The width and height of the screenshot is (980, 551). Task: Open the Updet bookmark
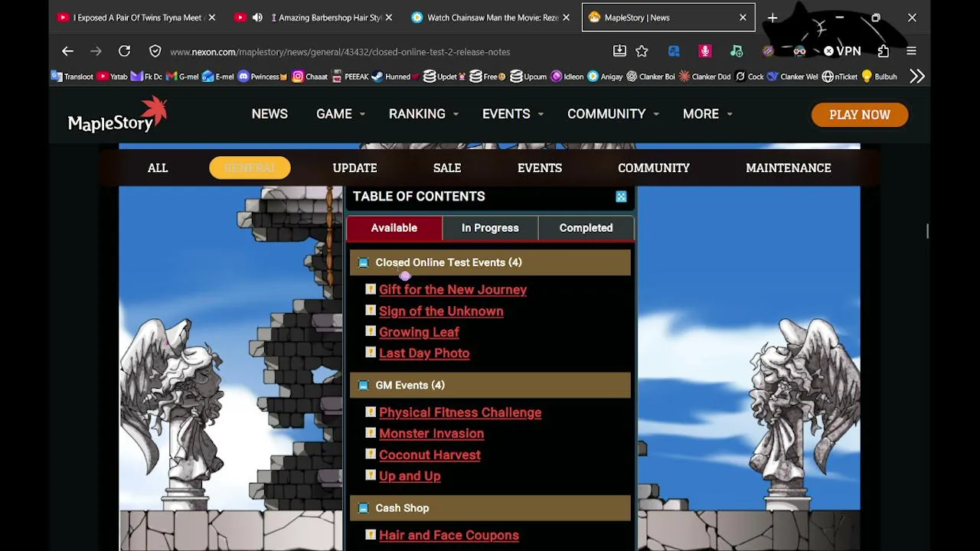(445, 77)
